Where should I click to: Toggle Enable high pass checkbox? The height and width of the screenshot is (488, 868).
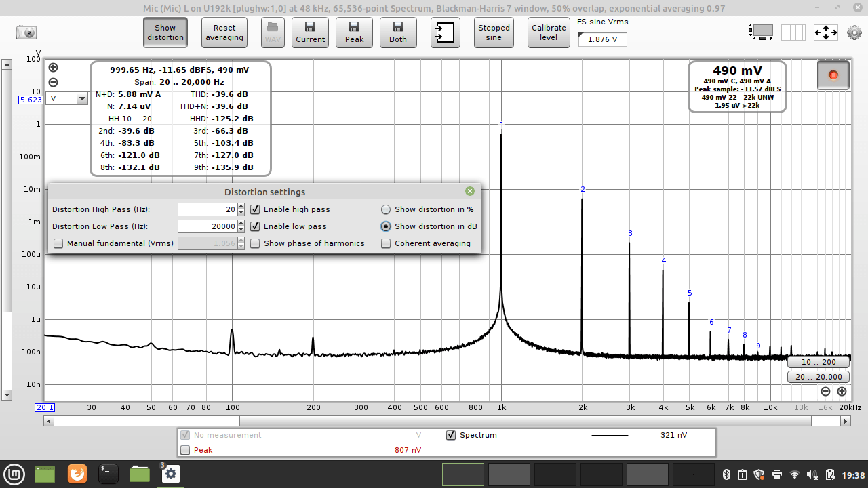(x=255, y=209)
